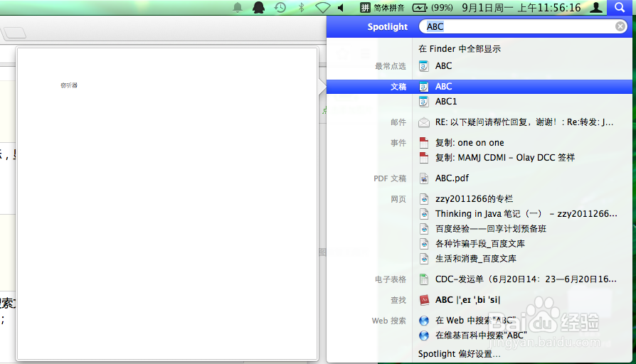The width and height of the screenshot is (636, 364).
Task: Open the battery status (99%) menu
Action: tap(433, 7)
